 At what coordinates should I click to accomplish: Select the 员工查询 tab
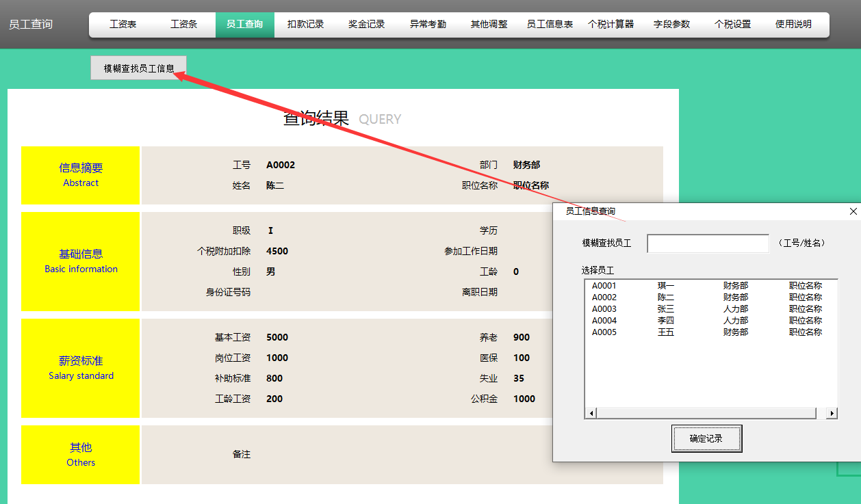pos(244,23)
